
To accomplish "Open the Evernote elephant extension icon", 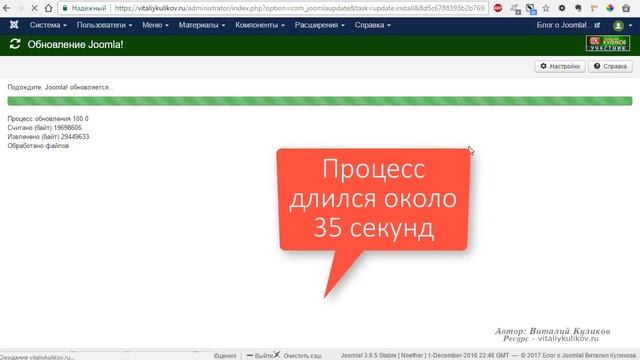I will [578, 8].
